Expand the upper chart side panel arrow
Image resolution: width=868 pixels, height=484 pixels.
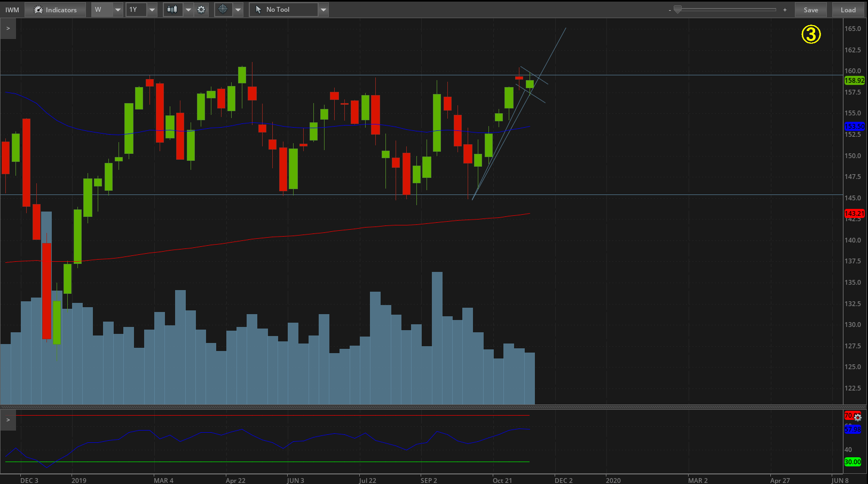coord(8,28)
